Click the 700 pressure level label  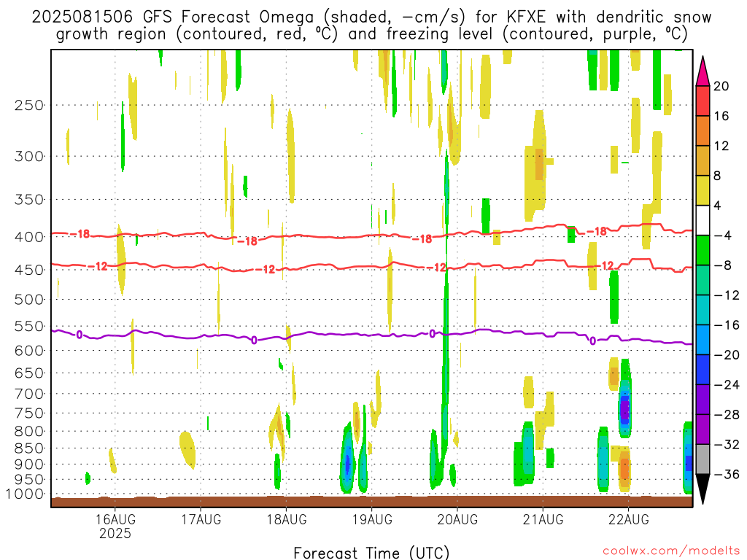coord(29,394)
